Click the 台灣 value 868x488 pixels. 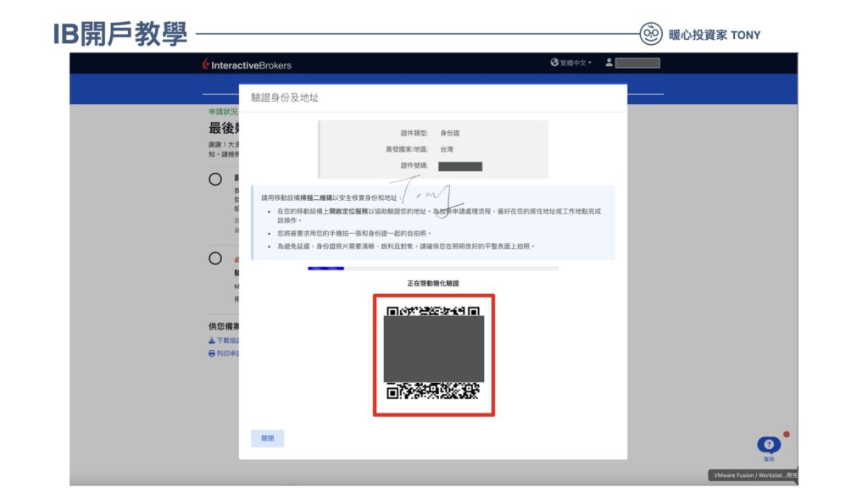[x=447, y=149]
